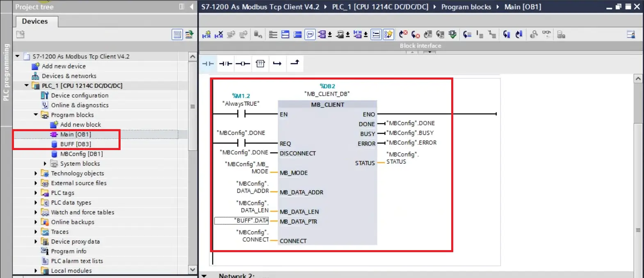Expand the Traces folder
This screenshot has height=278, width=644.
[x=36, y=232]
